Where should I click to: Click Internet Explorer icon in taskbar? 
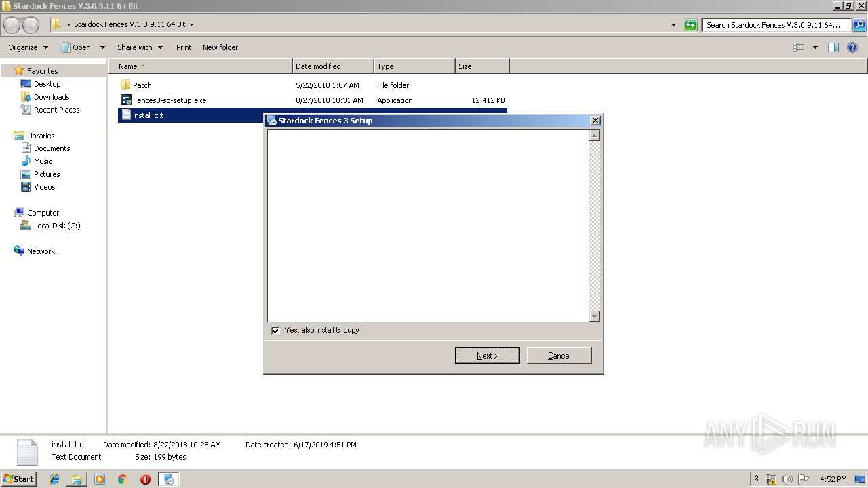[54, 479]
